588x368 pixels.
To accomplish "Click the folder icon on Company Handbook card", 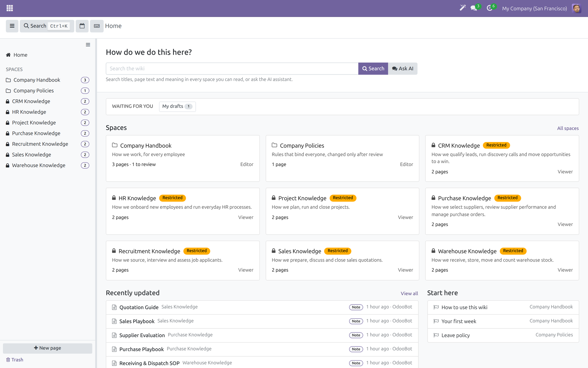I will 115,145.
